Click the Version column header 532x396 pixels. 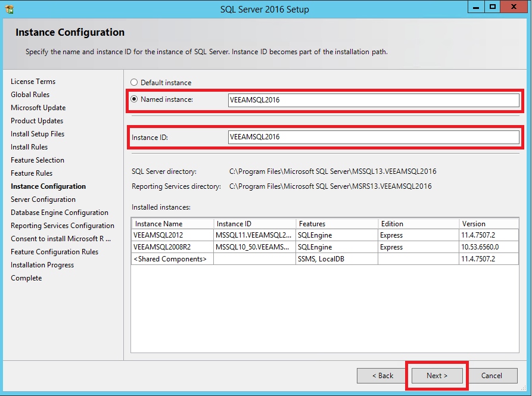(x=489, y=224)
